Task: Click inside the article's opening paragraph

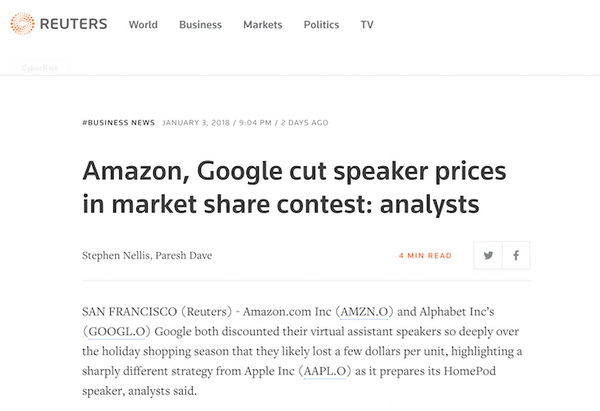Action: pos(300,349)
